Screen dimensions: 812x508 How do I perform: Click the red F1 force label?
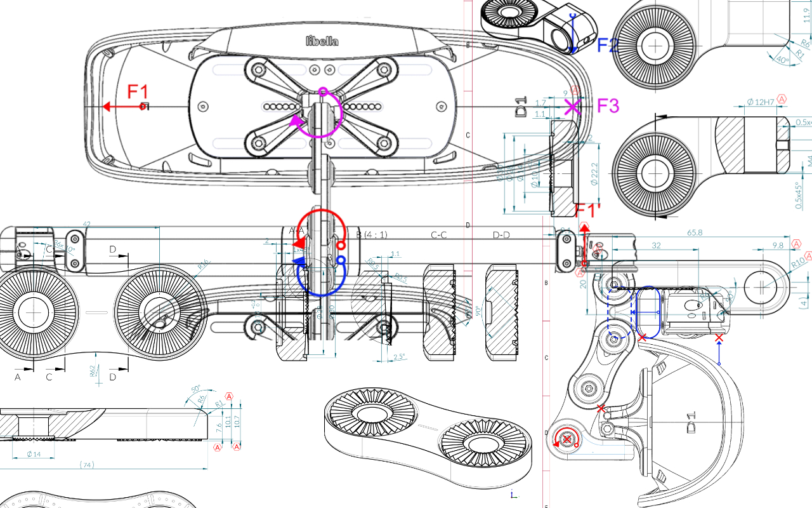click(x=138, y=91)
